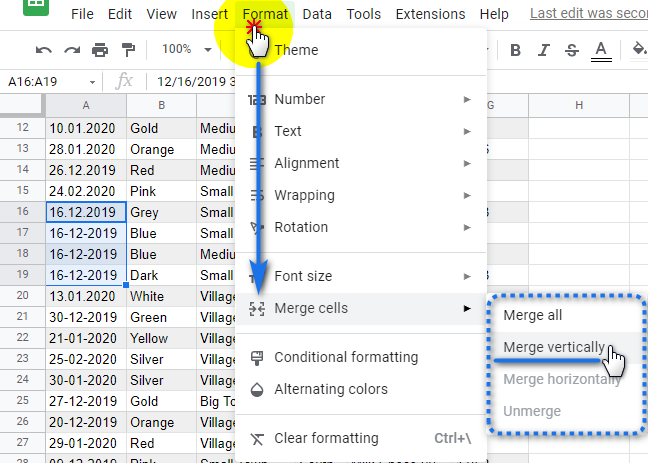648x463 pixels.
Task: Select Alternating colors menu item
Action: (x=361, y=389)
